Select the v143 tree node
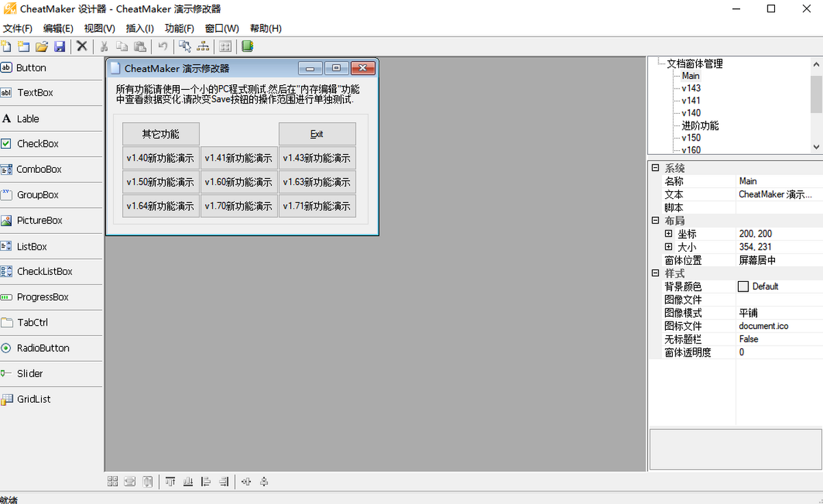Image resolution: width=823 pixels, height=504 pixels. 691,88
